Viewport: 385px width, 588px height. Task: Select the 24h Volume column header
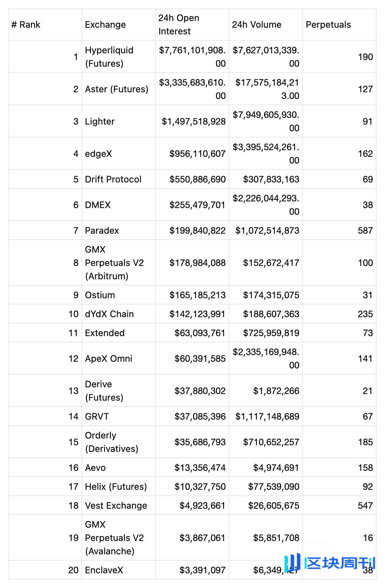[256, 25]
